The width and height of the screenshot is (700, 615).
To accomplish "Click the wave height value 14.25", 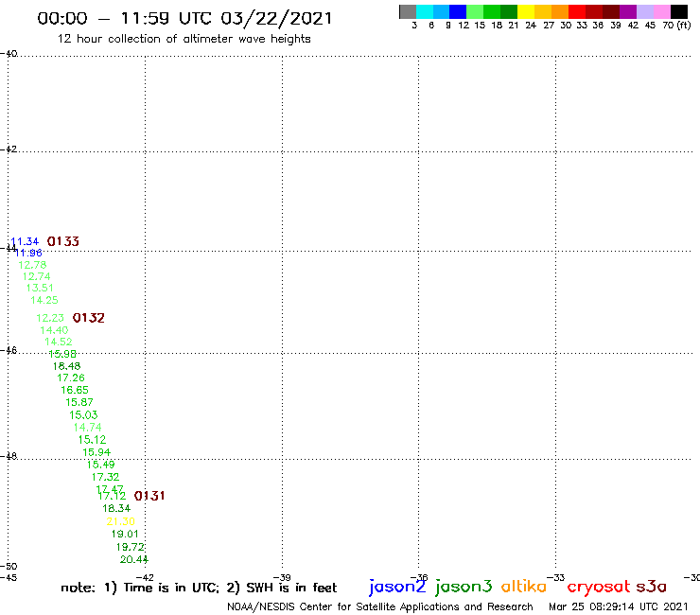I will (x=44, y=300).
